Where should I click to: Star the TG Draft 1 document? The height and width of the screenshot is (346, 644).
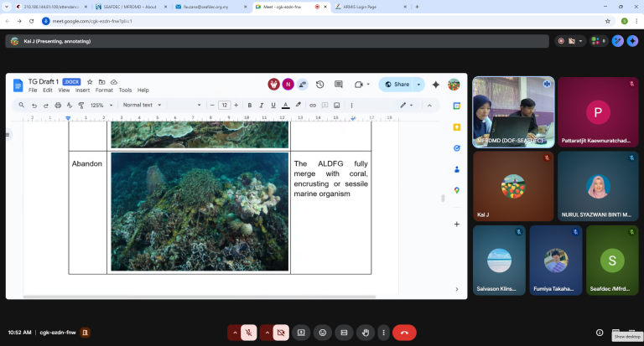coord(90,82)
